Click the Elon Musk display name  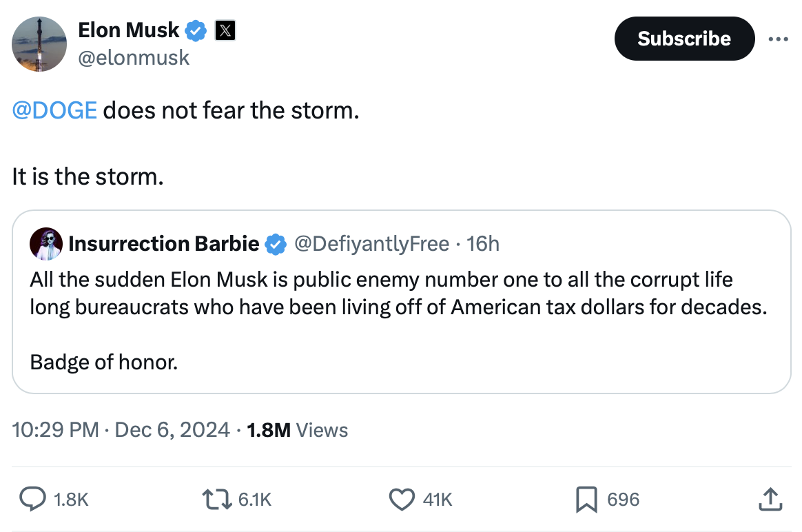pyautogui.click(x=128, y=30)
